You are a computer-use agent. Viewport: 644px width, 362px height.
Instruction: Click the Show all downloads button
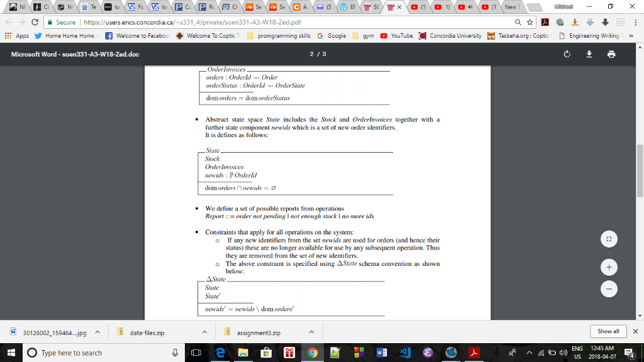coord(608,331)
